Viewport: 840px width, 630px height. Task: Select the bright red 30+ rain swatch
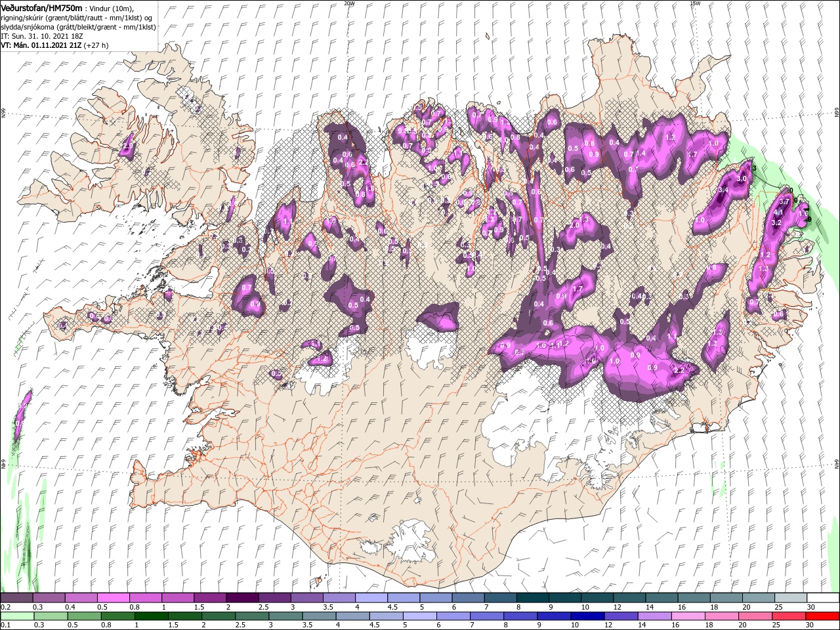coord(822,616)
